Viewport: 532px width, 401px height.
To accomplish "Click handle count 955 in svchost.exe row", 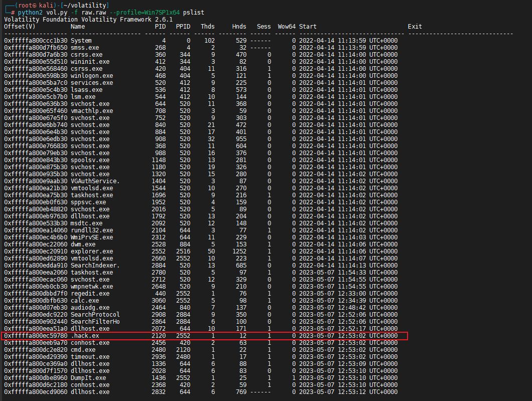I will (241, 139).
